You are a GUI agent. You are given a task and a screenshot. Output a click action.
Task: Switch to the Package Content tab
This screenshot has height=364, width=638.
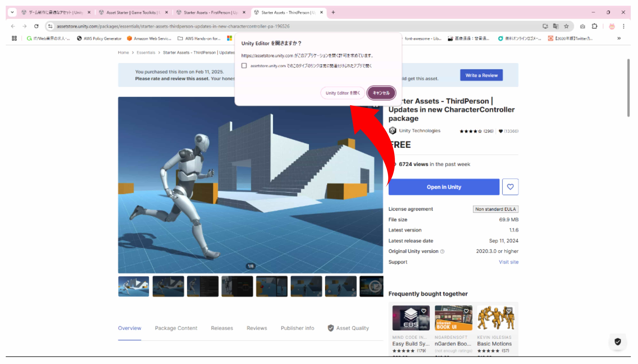click(x=176, y=328)
